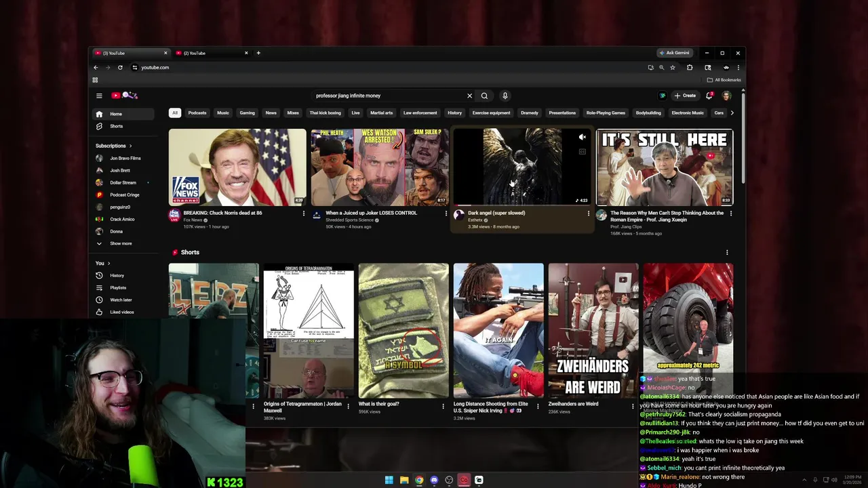Open options for Juiced up Joker video
This screenshot has width=868, height=488.
pos(446,213)
